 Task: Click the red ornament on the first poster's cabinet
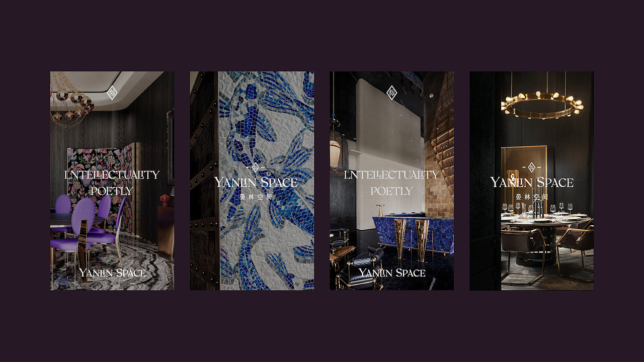click(x=165, y=201)
